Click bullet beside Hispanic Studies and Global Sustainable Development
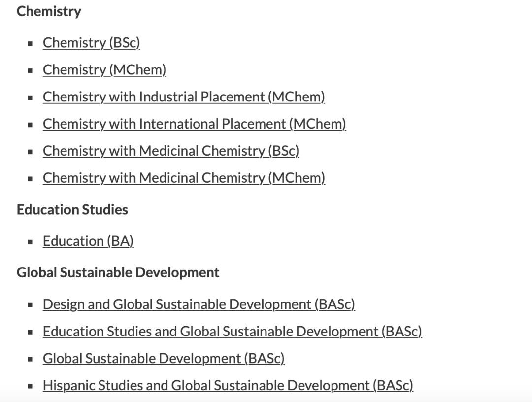The width and height of the screenshot is (532, 402). [30, 386]
